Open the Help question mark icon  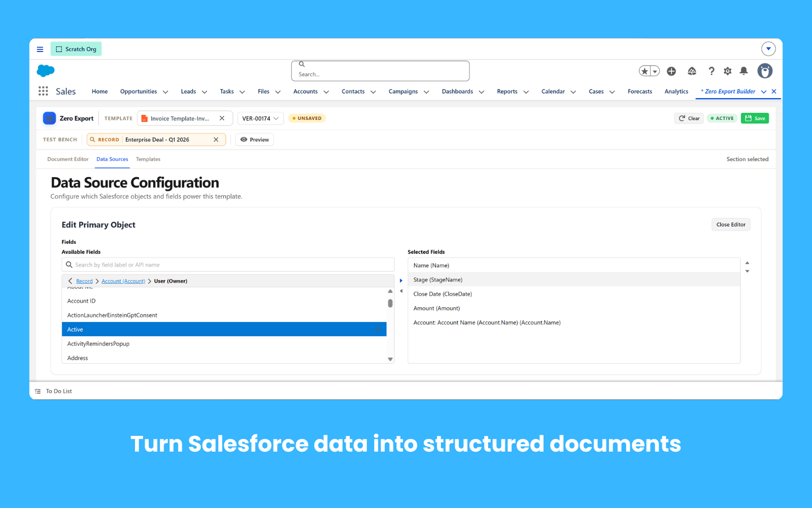click(x=712, y=71)
